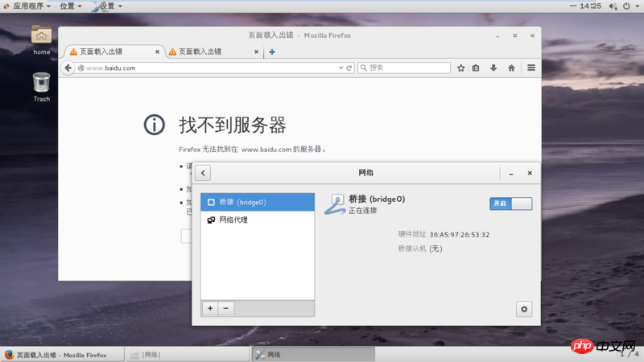
Task: Click the bridge0 row icon in network list
Action: pyautogui.click(x=211, y=202)
